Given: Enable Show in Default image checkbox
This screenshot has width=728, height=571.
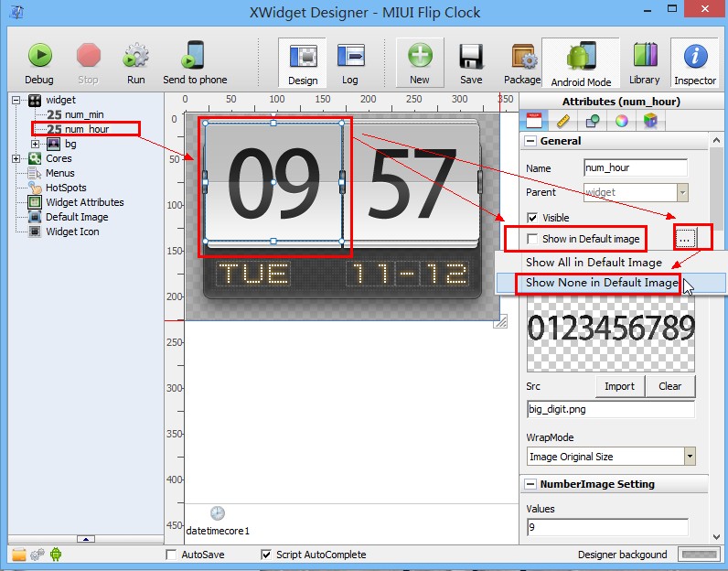Looking at the screenshot, I should pos(532,239).
